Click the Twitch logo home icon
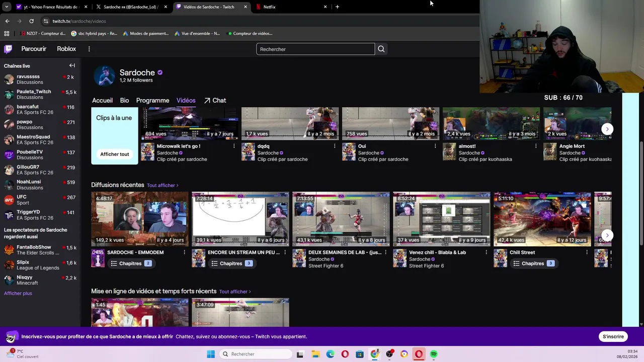This screenshot has width=644, height=362. [8, 49]
